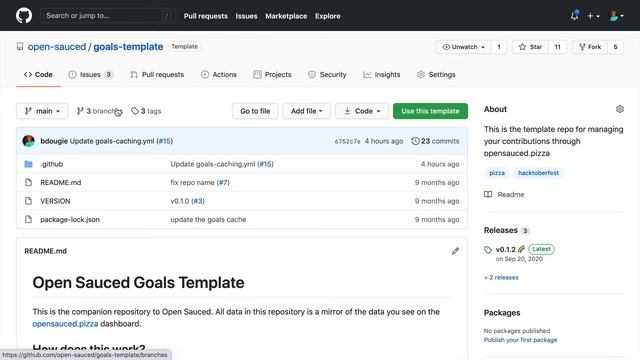This screenshot has height=360, width=640.
Task: Open the Releases heading link
Action: point(500,230)
